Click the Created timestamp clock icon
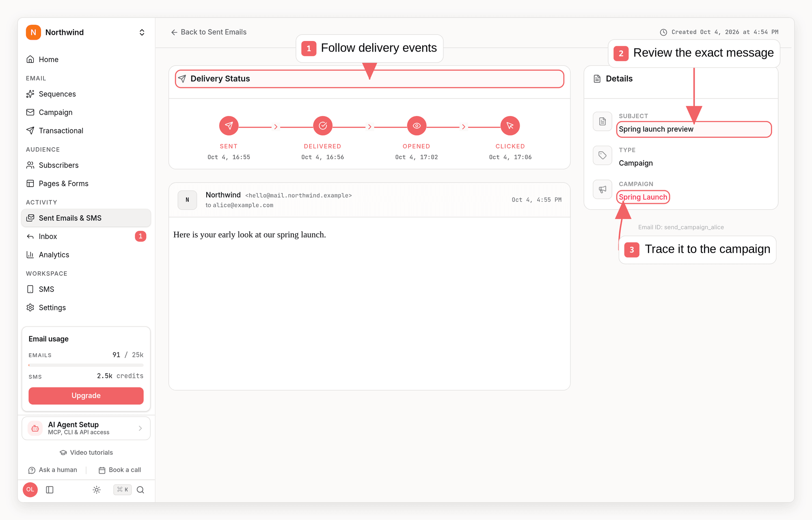The height and width of the screenshot is (520, 812). [x=663, y=32]
